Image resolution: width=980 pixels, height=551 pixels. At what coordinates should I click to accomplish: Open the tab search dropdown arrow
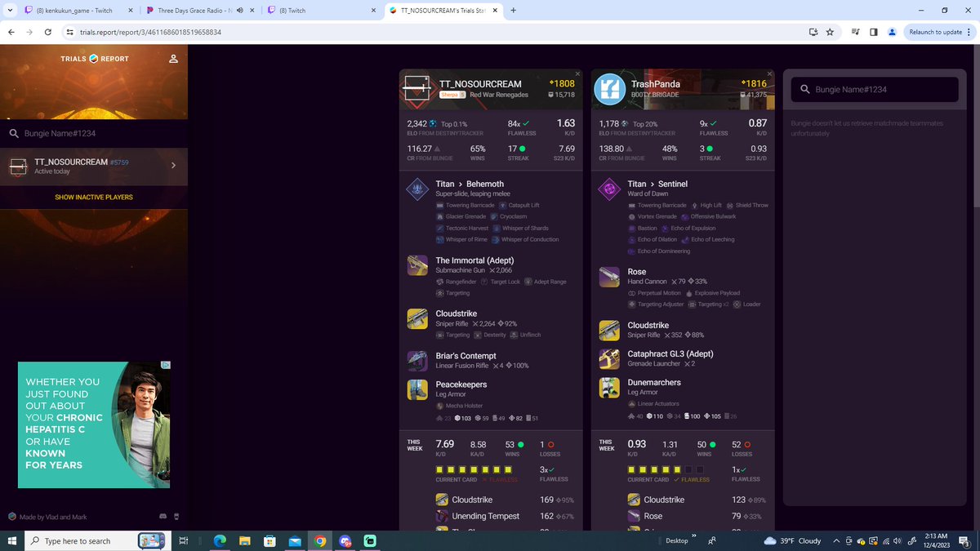point(8,11)
